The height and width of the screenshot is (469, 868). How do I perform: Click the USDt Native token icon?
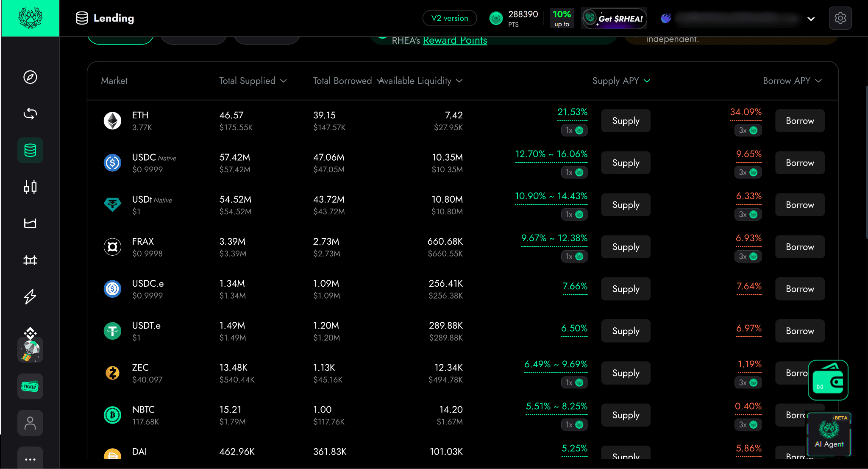coord(112,205)
